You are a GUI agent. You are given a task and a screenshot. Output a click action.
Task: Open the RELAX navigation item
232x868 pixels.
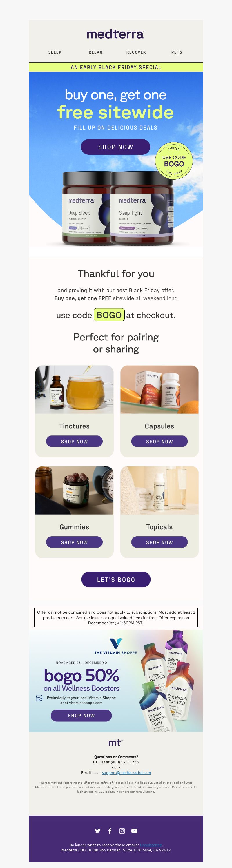point(96,52)
